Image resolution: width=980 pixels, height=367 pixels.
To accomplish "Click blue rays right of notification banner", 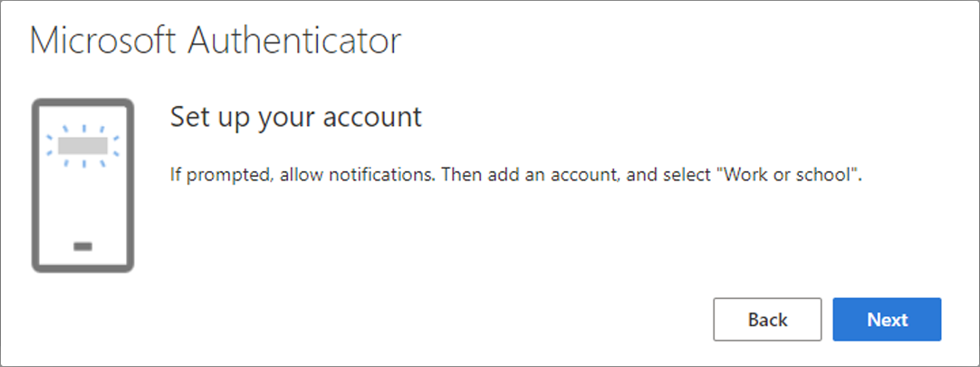I will pos(114,146).
